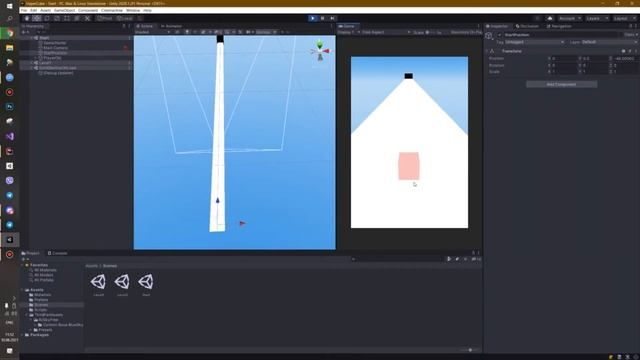Open the Layer dropdown showing Default
This screenshot has width=640, height=360.
pos(609,42)
